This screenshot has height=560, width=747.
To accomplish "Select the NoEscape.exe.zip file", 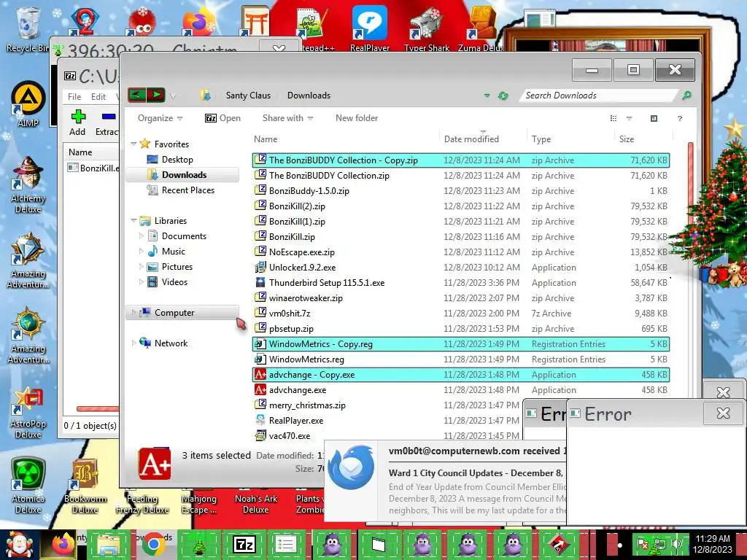I will (301, 252).
